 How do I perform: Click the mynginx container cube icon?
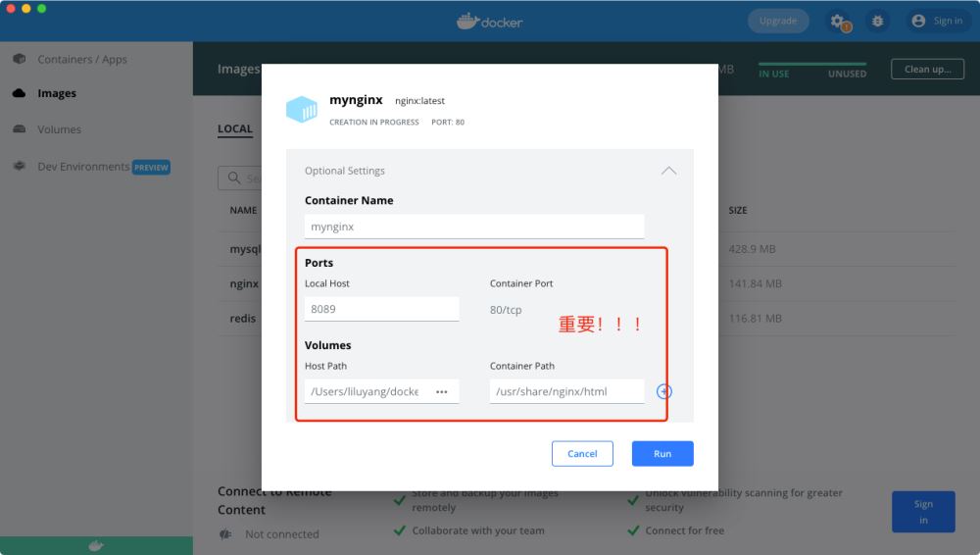pos(302,110)
